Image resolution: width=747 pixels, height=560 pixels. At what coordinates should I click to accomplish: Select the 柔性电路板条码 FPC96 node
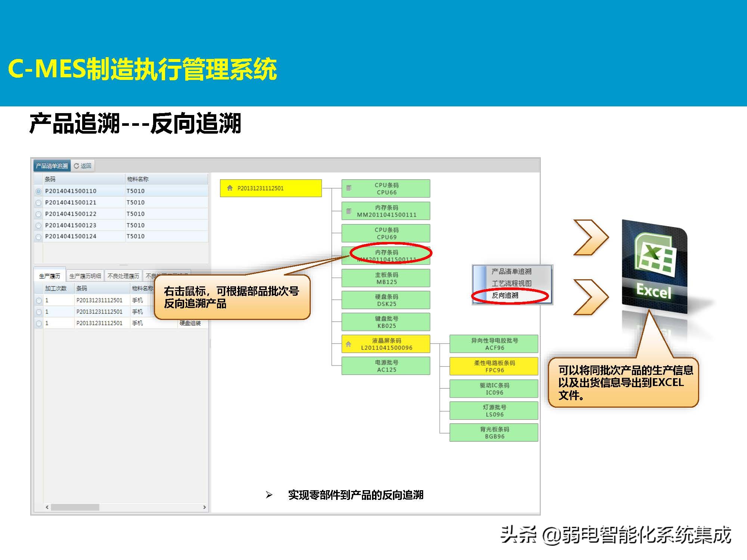pyautogui.click(x=494, y=366)
